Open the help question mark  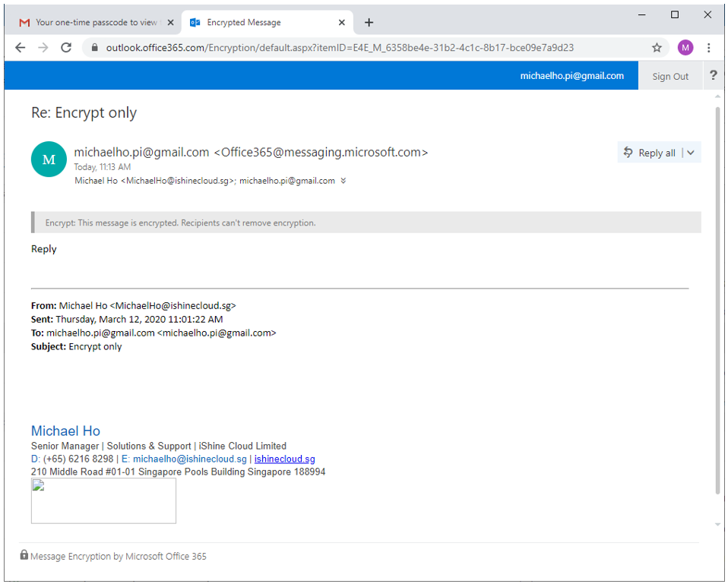click(713, 75)
